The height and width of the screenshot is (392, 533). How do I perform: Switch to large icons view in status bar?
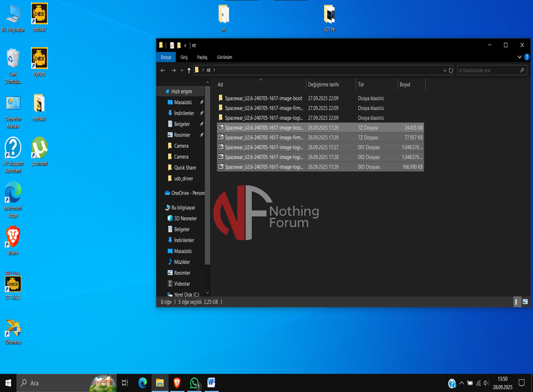coord(525,302)
